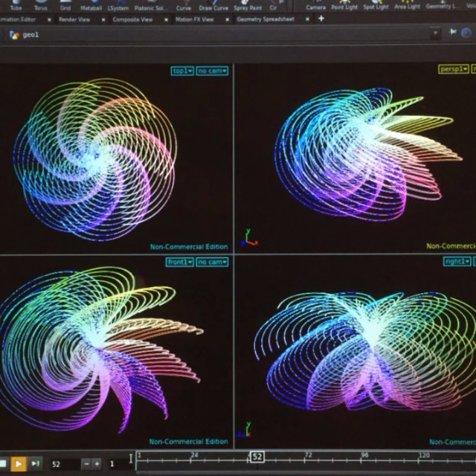
Task: Open the top1 viewport dropdown
Action: [182, 71]
